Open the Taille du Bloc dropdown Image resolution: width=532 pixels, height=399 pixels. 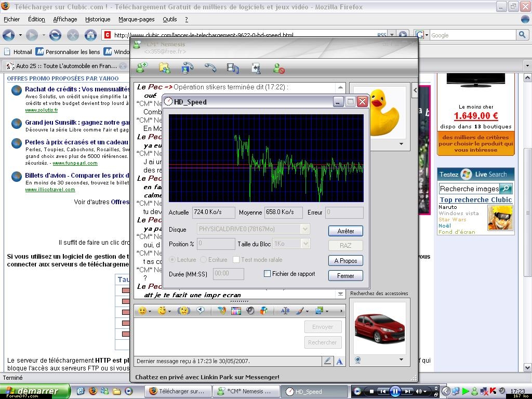tap(305, 244)
